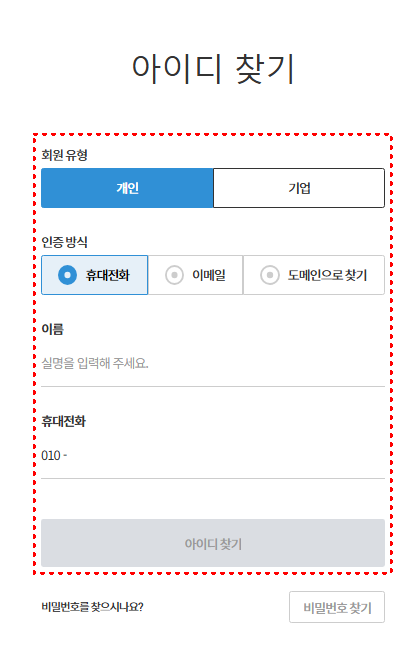Click the bold 휴대전화 field label
This screenshot has width=412, height=667.
(63, 421)
